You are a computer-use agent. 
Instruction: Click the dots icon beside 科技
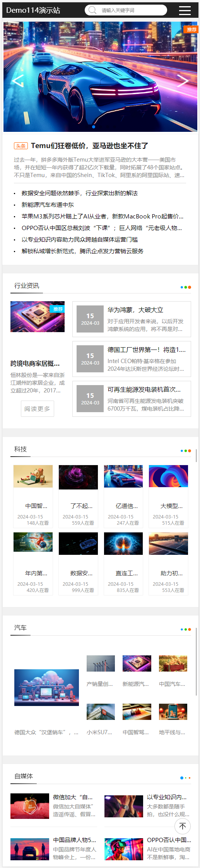click(x=186, y=451)
